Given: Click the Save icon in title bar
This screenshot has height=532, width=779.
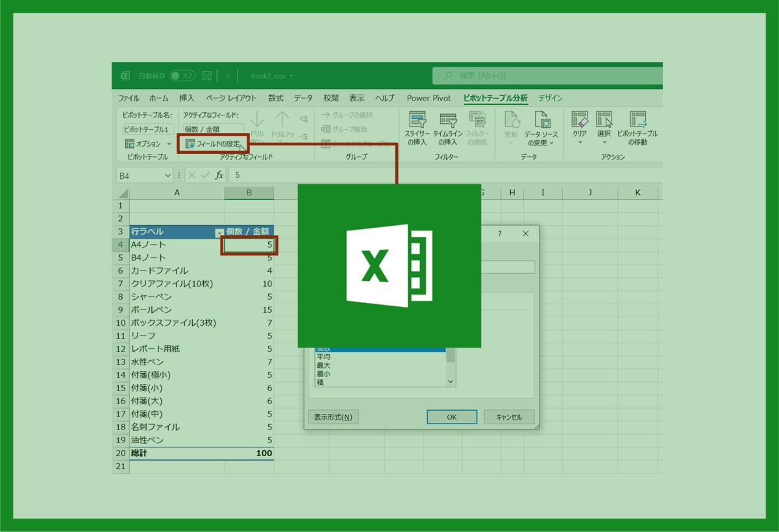Looking at the screenshot, I should (x=206, y=76).
